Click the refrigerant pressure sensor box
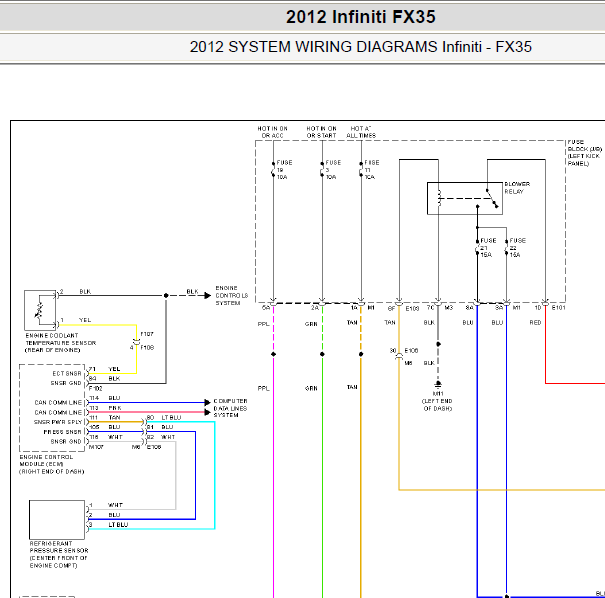 57,520
